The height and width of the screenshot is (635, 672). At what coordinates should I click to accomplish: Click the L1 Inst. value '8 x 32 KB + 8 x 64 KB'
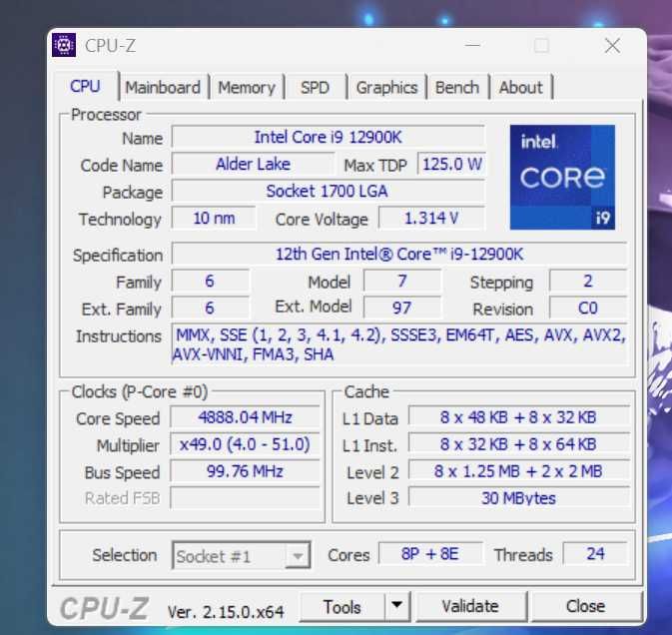pyautogui.click(x=518, y=444)
